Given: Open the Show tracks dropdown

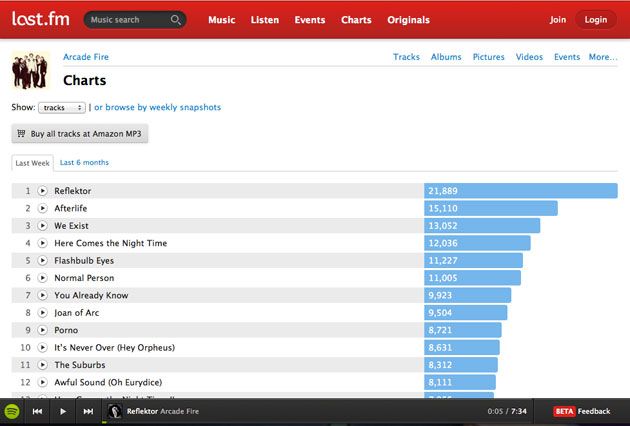Looking at the screenshot, I should tap(62, 107).
